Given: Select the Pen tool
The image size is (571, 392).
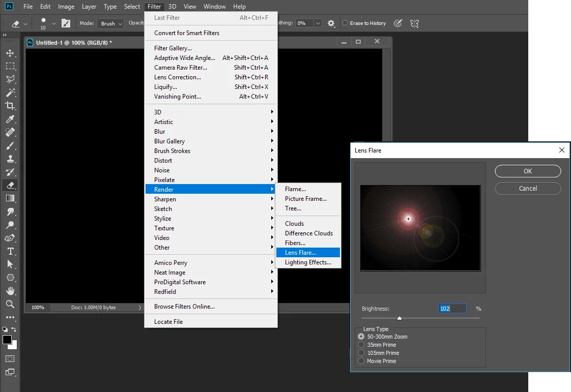Looking at the screenshot, I should (x=10, y=238).
